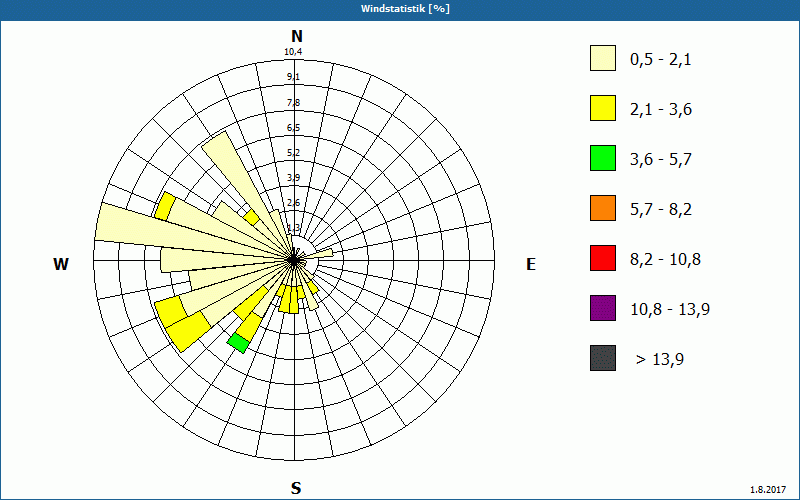Click the Windstatistik [%] title bar text
Image resolution: width=800 pixels, height=500 pixels.
pyautogui.click(x=405, y=9)
